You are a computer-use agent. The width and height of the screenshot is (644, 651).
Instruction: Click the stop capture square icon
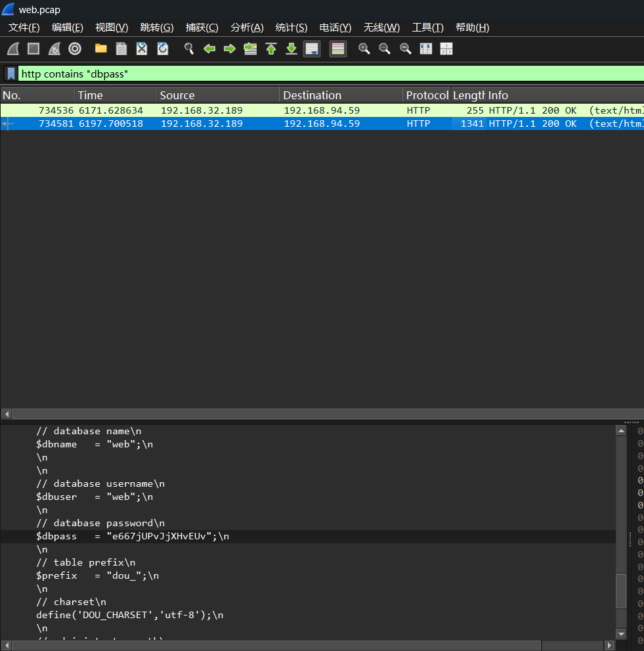pos(33,49)
